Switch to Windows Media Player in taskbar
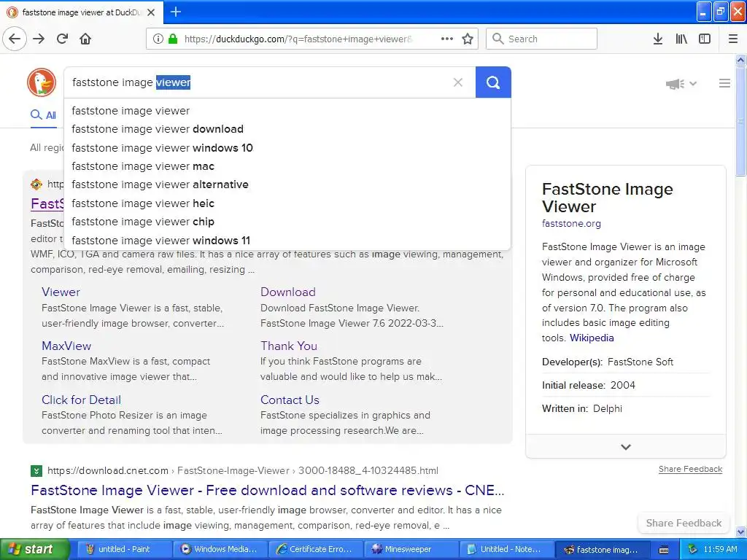 click(x=220, y=549)
